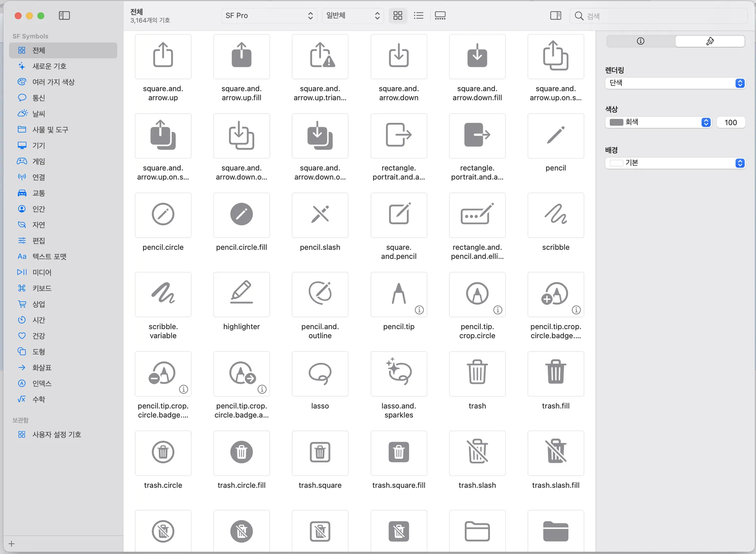756x554 pixels.
Task: Switch to the info inspector tab
Action: (640, 41)
